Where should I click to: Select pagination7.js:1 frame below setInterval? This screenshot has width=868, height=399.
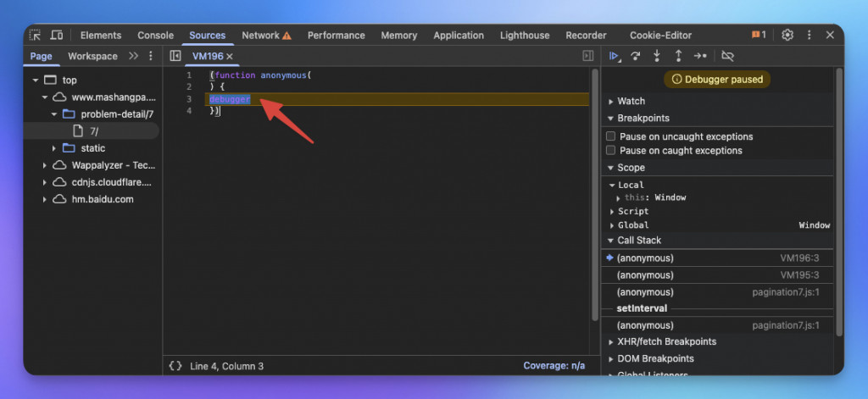point(717,325)
